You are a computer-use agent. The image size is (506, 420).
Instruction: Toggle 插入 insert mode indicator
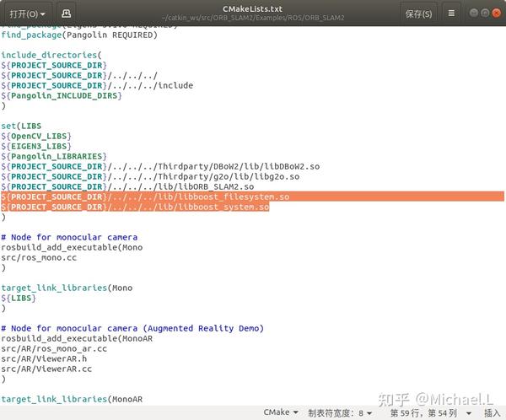(492, 413)
